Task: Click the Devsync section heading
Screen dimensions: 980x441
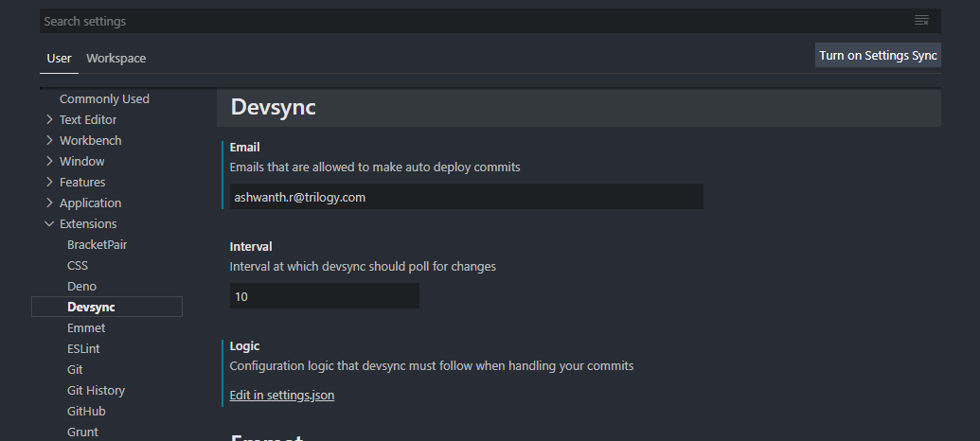Action: coord(273,107)
